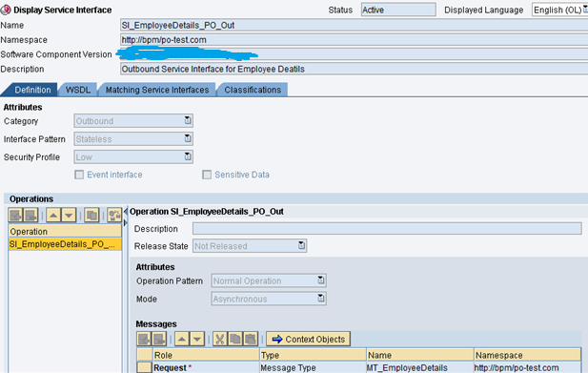This screenshot has height=373, width=588.
Task: Click the Context Objects button
Action: 308,340
